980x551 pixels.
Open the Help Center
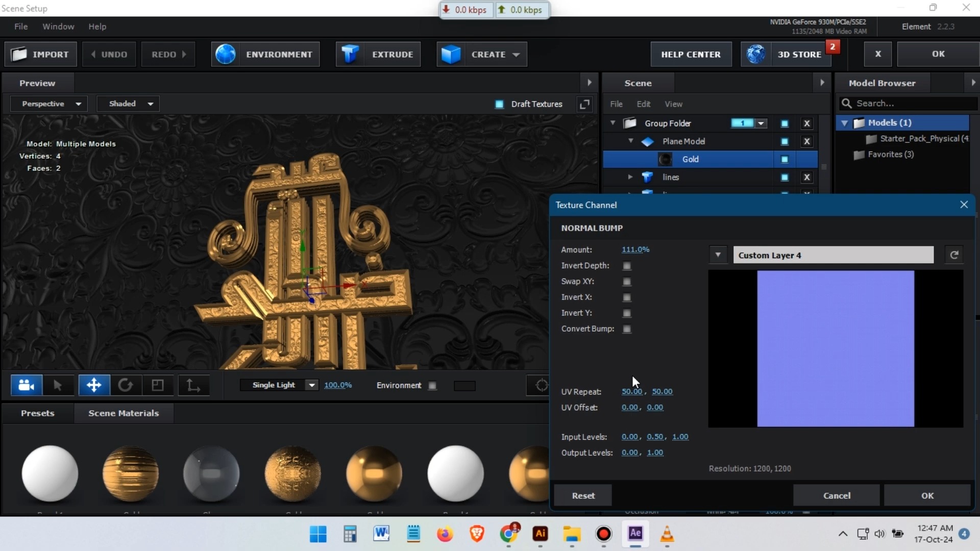coord(691,54)
